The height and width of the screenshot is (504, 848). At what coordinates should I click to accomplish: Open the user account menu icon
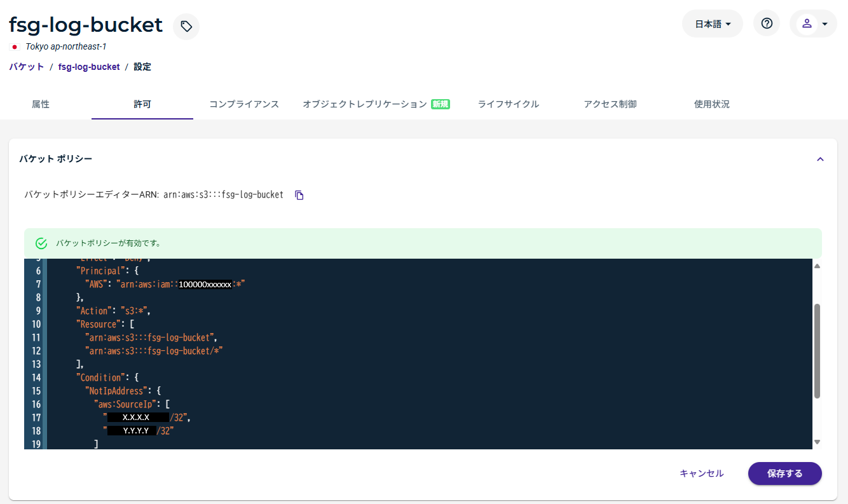(807, 24)
